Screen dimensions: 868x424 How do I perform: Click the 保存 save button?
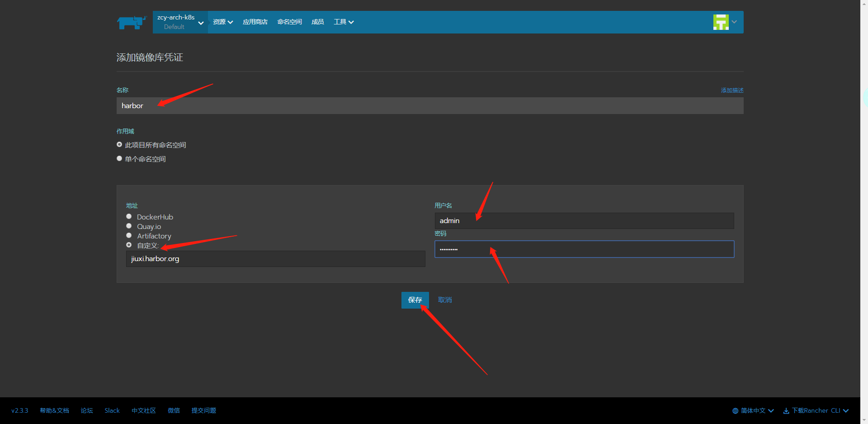coord(415,300)
